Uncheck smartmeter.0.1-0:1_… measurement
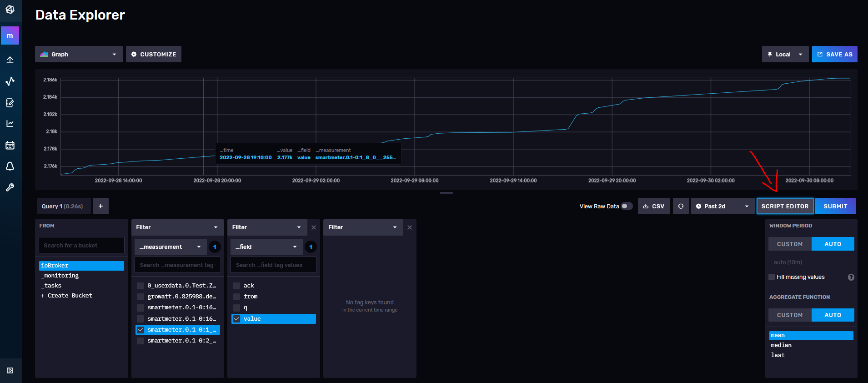 (140, 330)
